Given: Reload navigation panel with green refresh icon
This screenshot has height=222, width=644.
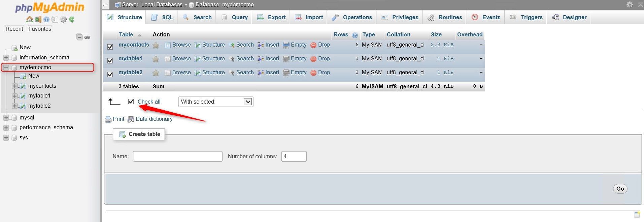Looking at the screenshot, I should 72,20.
